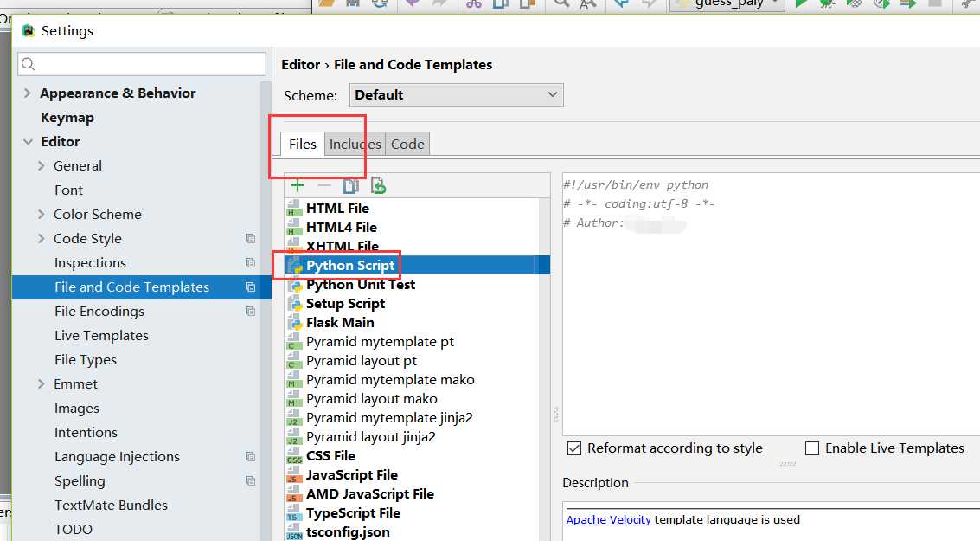The image size is (980, 541).
Task: Click the Reset to Default template icon
Action: (x=378, y=186)
